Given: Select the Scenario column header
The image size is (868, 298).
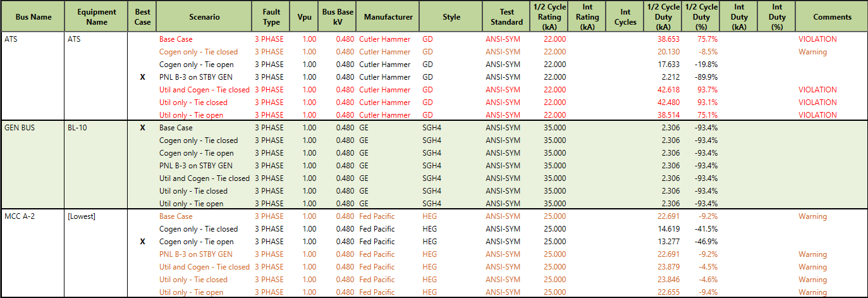Looking at the screenshot, I should coord(204,17).
